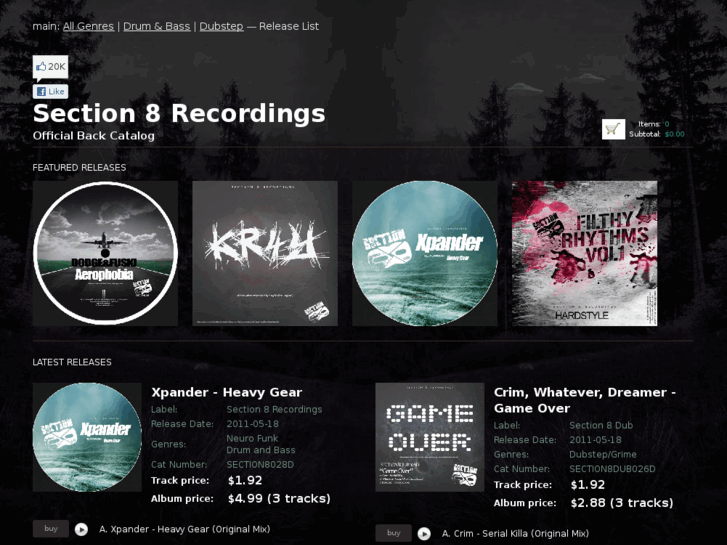Click the Section 8 Recordings label link

coord(274,410)
